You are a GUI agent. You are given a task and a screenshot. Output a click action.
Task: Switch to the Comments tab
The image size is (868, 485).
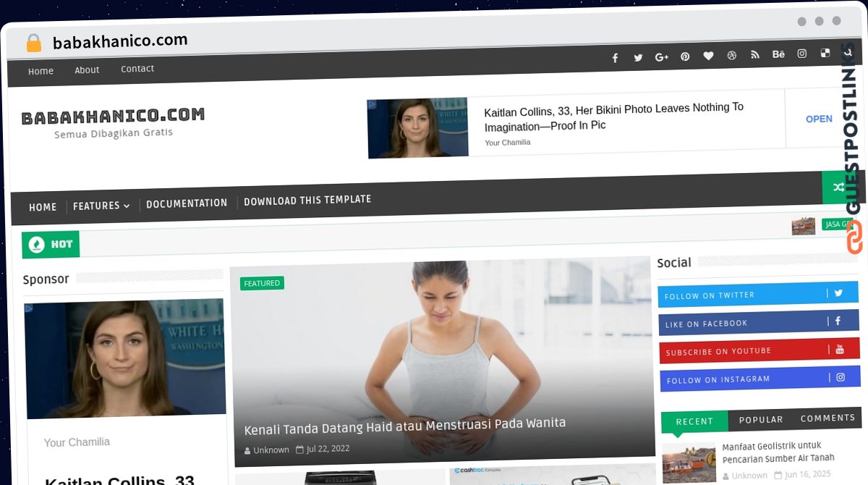pyautogui.click(x=827, y=418)
